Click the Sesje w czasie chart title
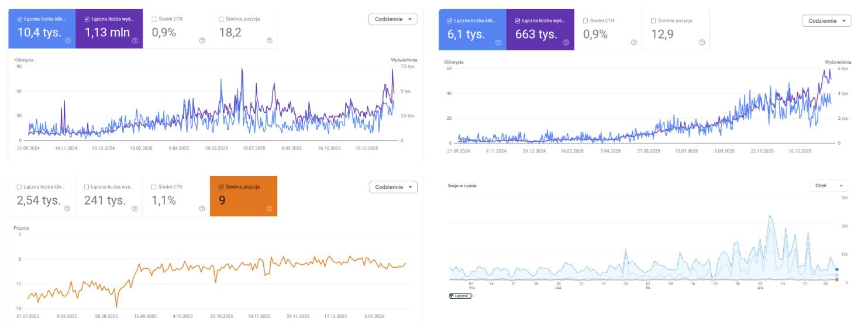This screenshot has width=868, height=335. pyautogui.click(x=461, y=185)
